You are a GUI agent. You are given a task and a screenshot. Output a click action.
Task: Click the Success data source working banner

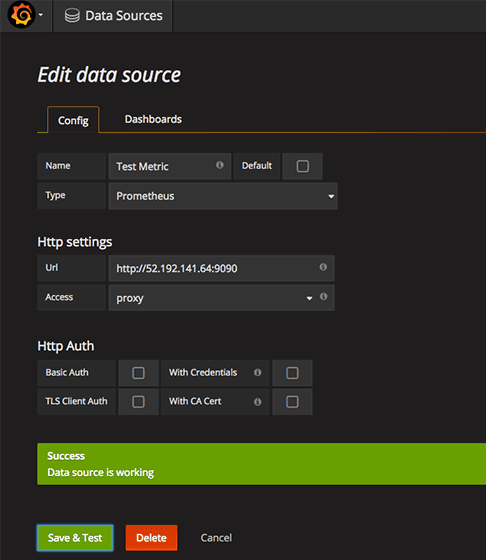[261, 464]
